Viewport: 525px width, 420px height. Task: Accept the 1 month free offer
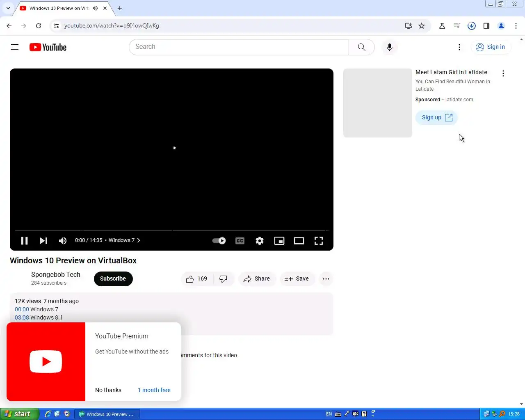(x=154, y=390)
